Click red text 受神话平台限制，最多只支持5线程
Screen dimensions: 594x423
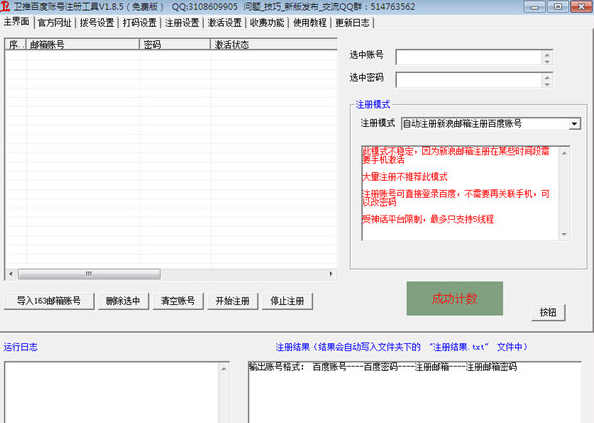(x=428, y=219)
